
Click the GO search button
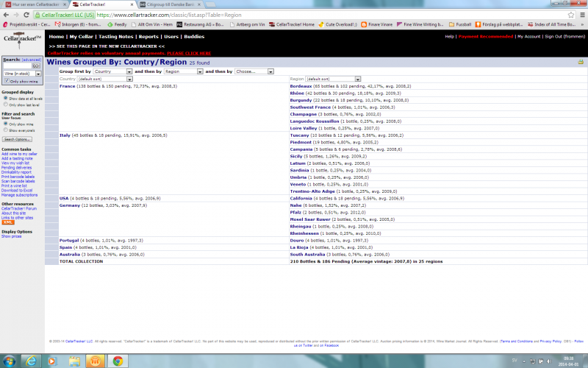coord(36,66)
